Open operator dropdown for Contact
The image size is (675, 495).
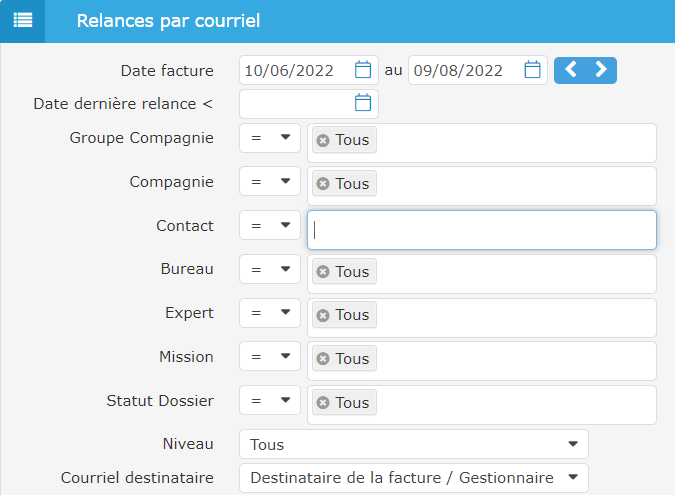[x=270, y=226]
